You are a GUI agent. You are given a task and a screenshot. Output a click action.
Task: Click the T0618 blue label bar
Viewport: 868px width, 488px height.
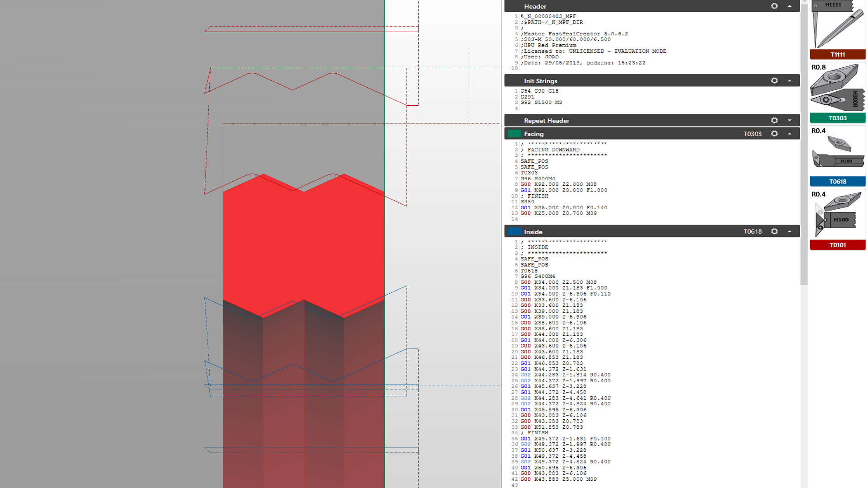click(x=838, y=182)
